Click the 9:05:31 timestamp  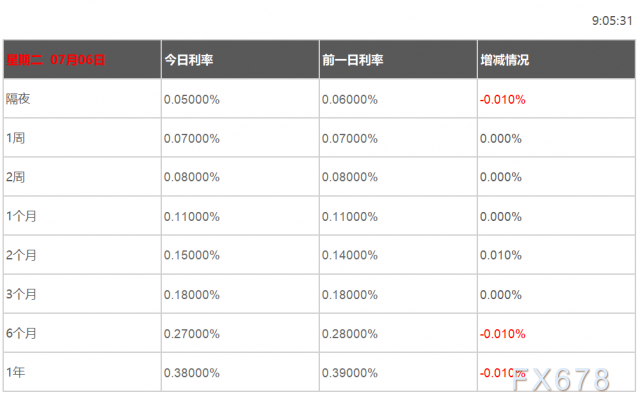click(x=610, y=19)
